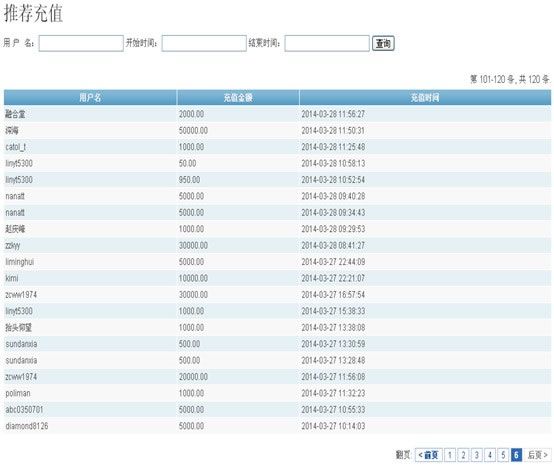Select the username diamond8126
This screenshot has height=465, width=554.
[26, 426]
